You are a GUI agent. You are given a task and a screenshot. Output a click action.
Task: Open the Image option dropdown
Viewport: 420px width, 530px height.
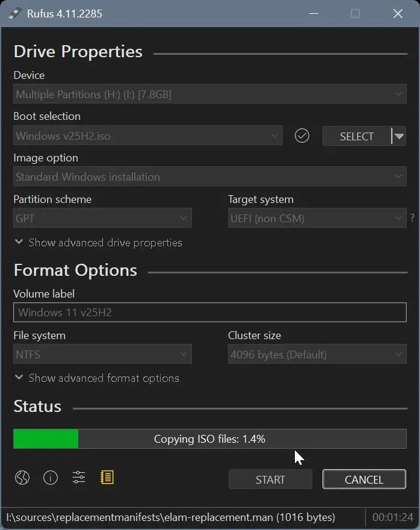tap(209, 177)
